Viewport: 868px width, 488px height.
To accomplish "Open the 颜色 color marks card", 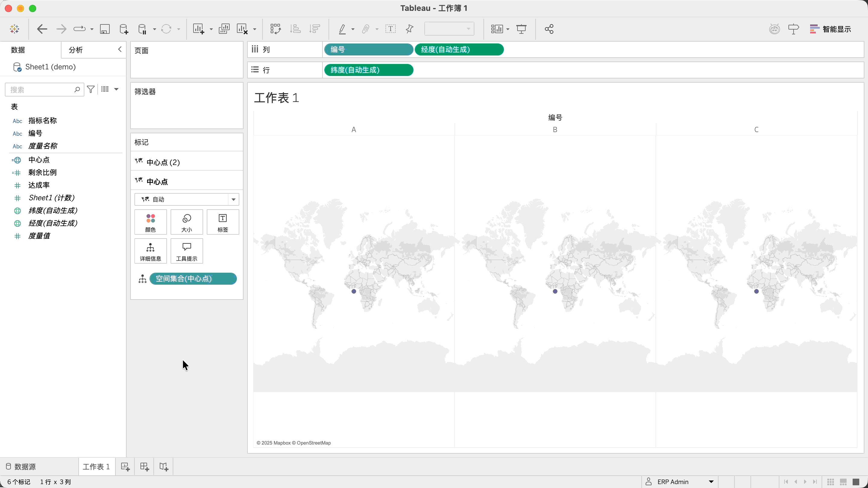I will (x=150, y=222).
